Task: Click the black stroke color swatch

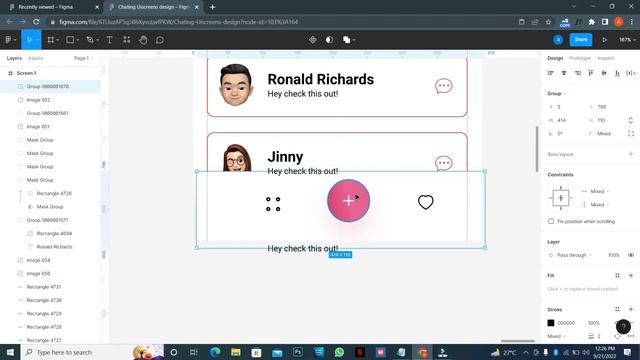Action: pyautogui.click(x=551, y=323)
